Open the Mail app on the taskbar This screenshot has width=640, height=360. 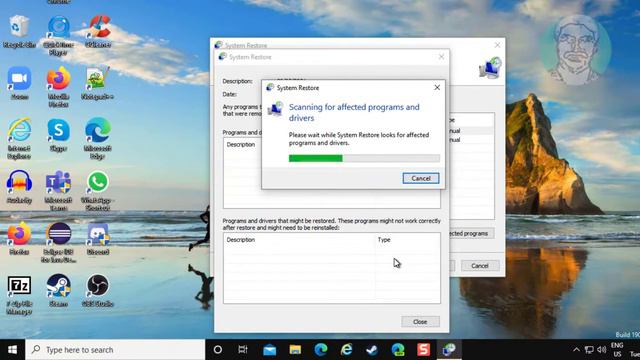(269, 350)
